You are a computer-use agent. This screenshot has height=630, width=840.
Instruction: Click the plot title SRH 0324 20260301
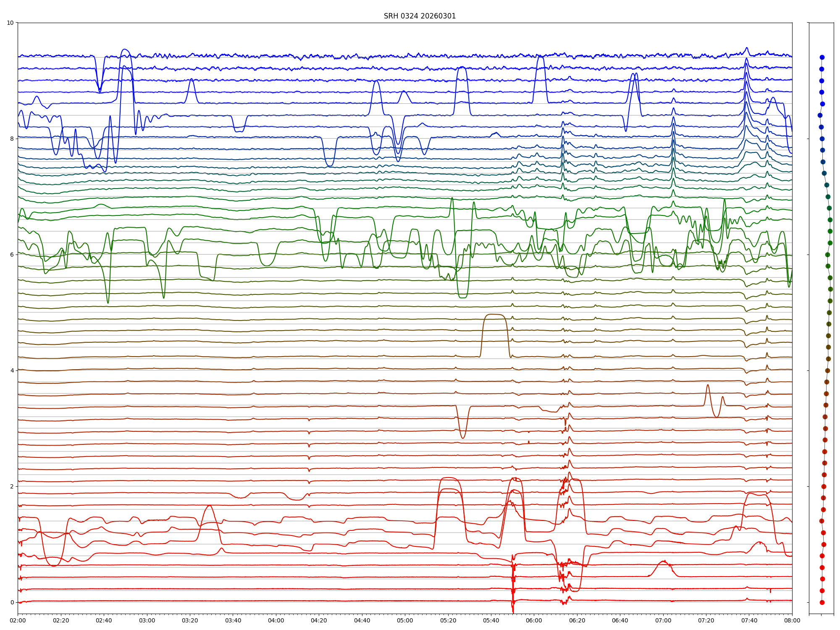click(x=420, y=16)
